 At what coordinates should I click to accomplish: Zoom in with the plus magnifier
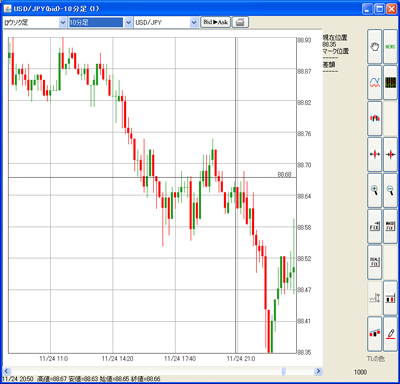coord(375,190)
